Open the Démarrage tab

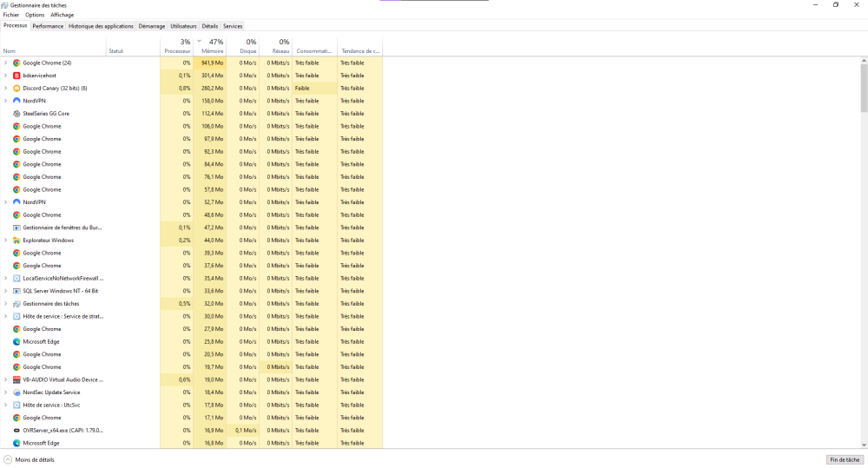click(x=151, y=26)
